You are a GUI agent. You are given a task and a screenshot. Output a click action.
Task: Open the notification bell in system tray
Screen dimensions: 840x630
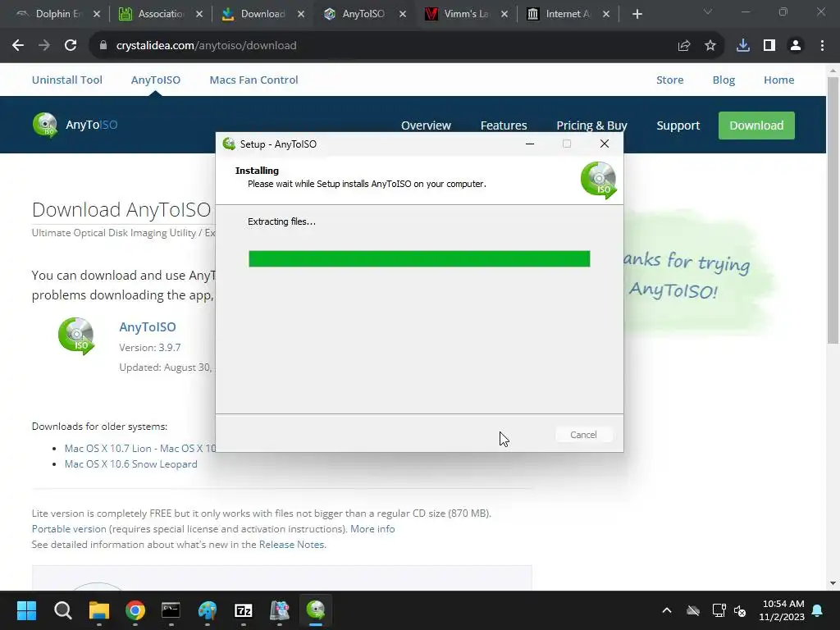818,610
